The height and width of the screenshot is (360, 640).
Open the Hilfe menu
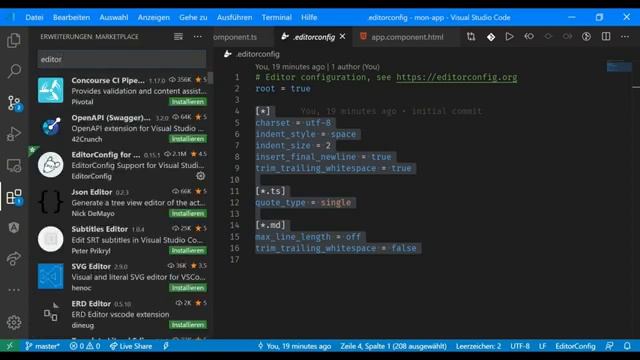pos(309,18)
